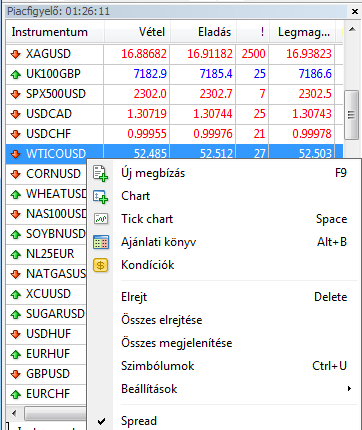
Task: Click the arrow icon beside WTICOUSD
Action: click(x=16, y=154)
